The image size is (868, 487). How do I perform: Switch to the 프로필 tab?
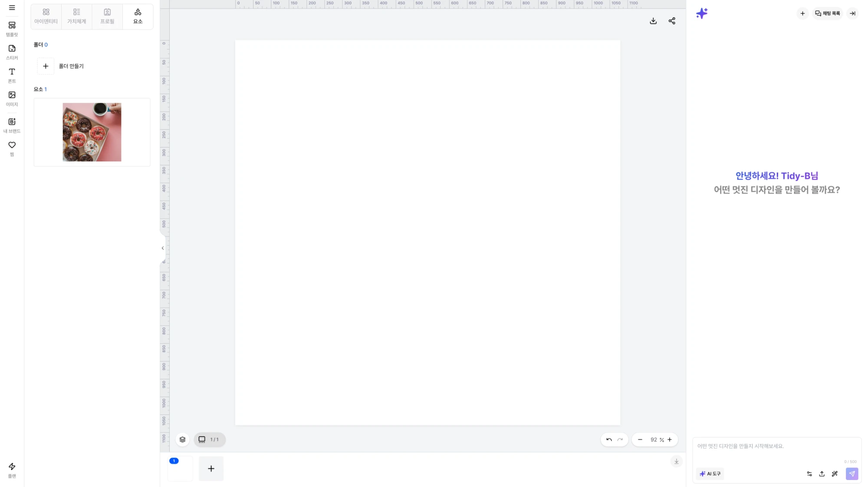click(107, 16)
